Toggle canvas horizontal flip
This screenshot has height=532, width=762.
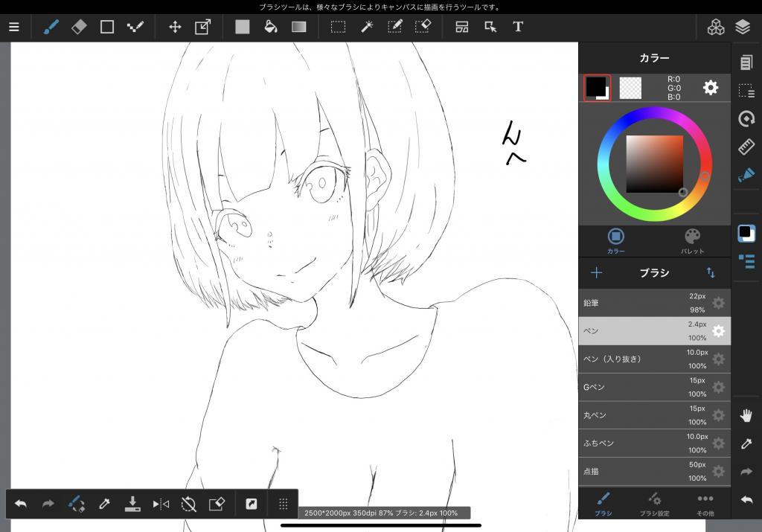coord(161,504)
